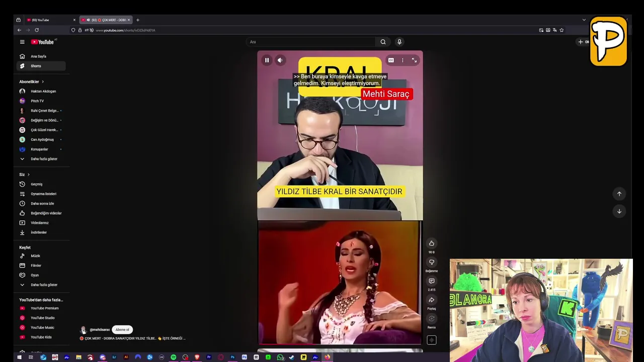The width and height of the screenshot is (644, 362).
Task: Open the @mehtisarac channel name
Action: click(x=100, y=330)
